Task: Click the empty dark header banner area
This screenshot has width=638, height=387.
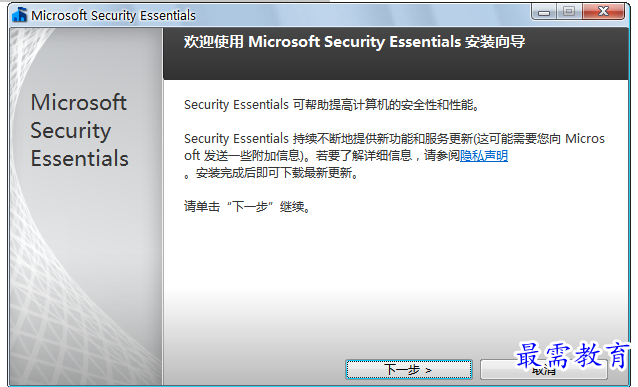Action: (395, 65)
